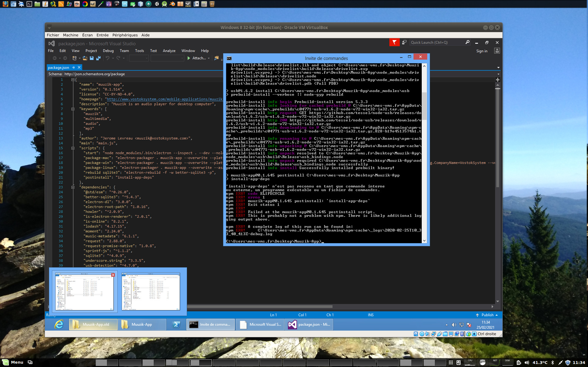
Task: Click the Attach... start button
Action: pyautogui.click(x=197, y=58)
